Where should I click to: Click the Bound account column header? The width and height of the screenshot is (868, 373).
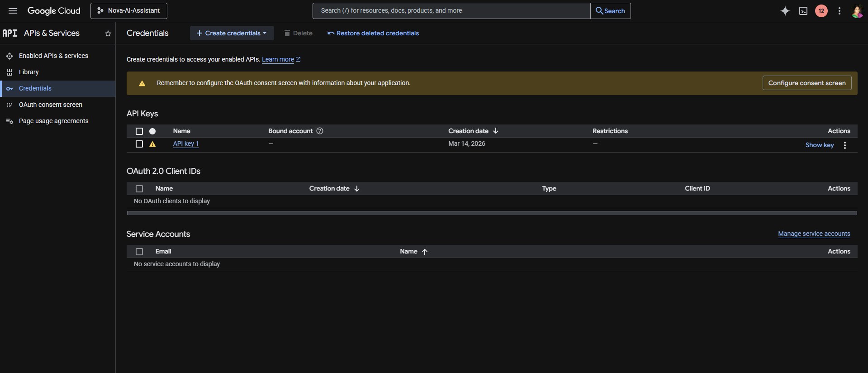(290, 131)
